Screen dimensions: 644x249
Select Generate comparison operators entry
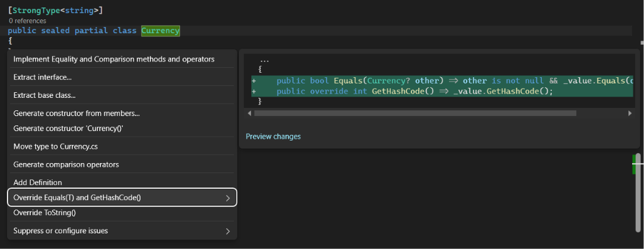point(122,164)
